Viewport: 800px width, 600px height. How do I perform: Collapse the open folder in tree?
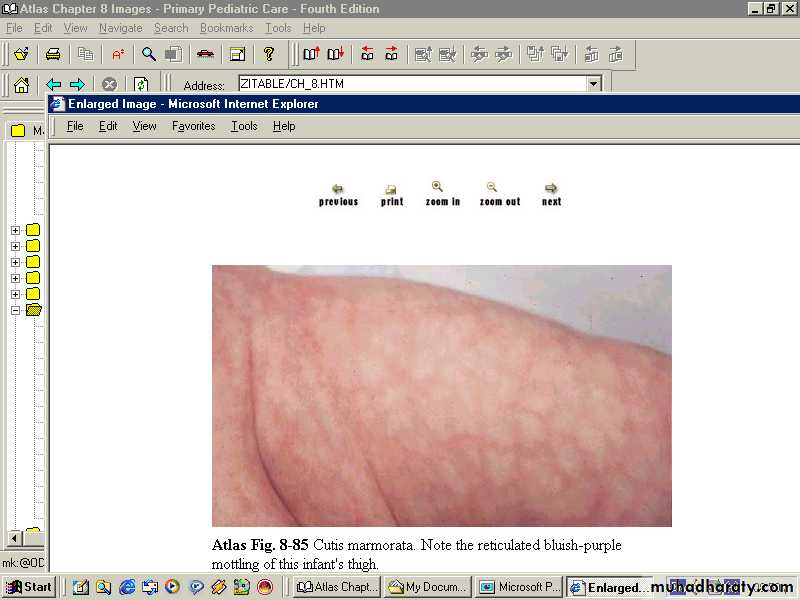(15, 310)
